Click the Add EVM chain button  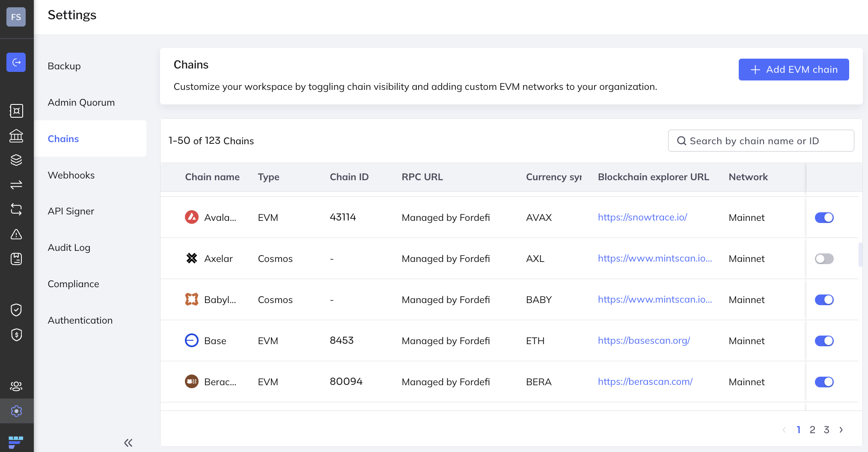pyautogui.click(x=794, y=69)
